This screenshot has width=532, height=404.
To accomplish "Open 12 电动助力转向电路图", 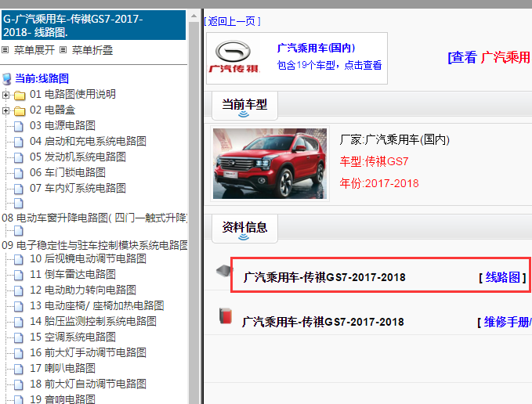I will [x=83, y=290].
